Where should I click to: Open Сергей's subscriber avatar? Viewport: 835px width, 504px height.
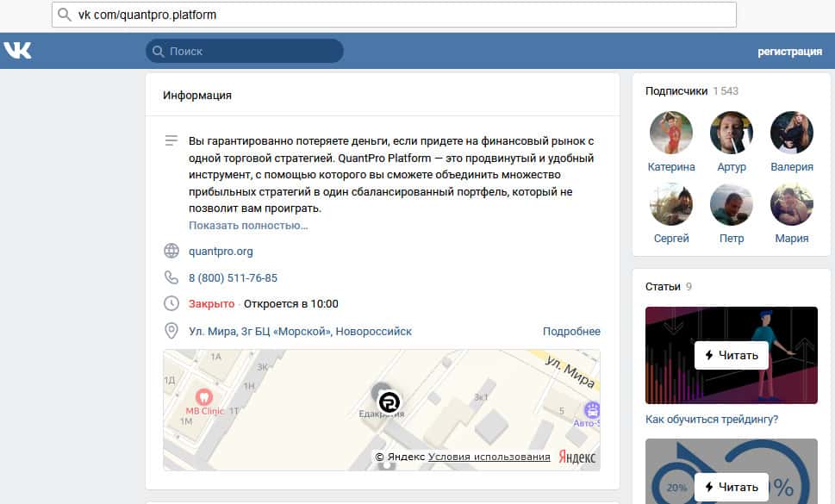coord(671,204)
